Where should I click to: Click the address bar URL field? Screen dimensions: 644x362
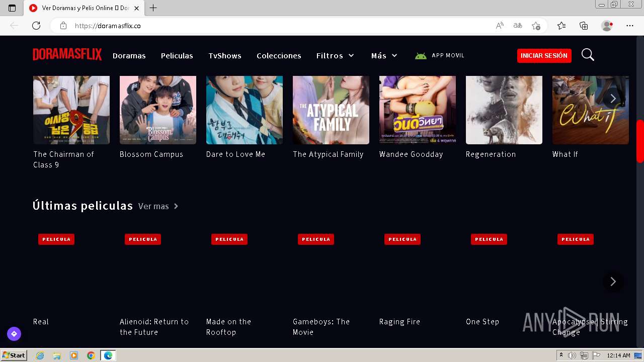point(282,26)
